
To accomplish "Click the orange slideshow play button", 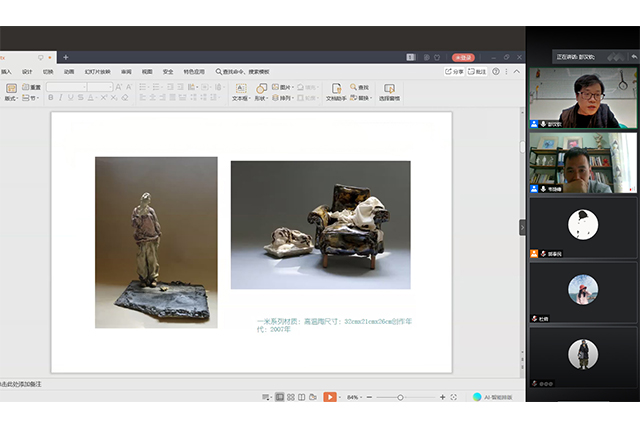I will coord(329,397).
